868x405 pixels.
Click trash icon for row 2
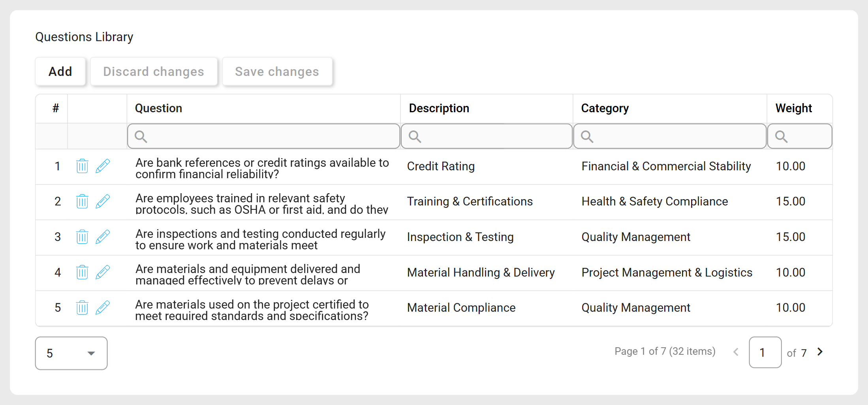pos(82,202)
